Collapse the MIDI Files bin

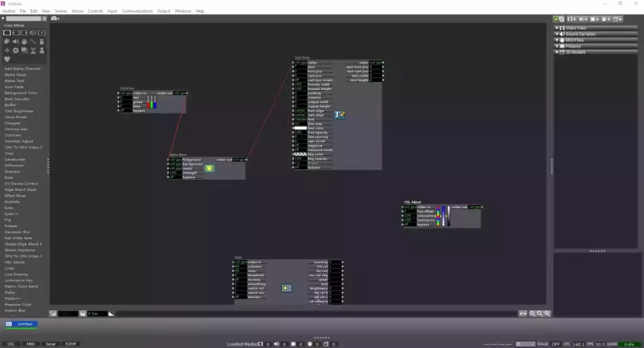click(557, 40)
